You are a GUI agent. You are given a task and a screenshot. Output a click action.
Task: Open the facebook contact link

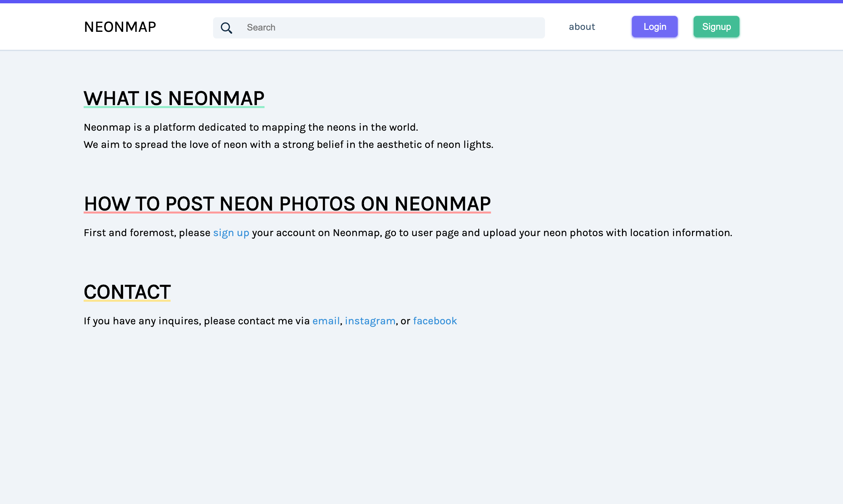435,321
